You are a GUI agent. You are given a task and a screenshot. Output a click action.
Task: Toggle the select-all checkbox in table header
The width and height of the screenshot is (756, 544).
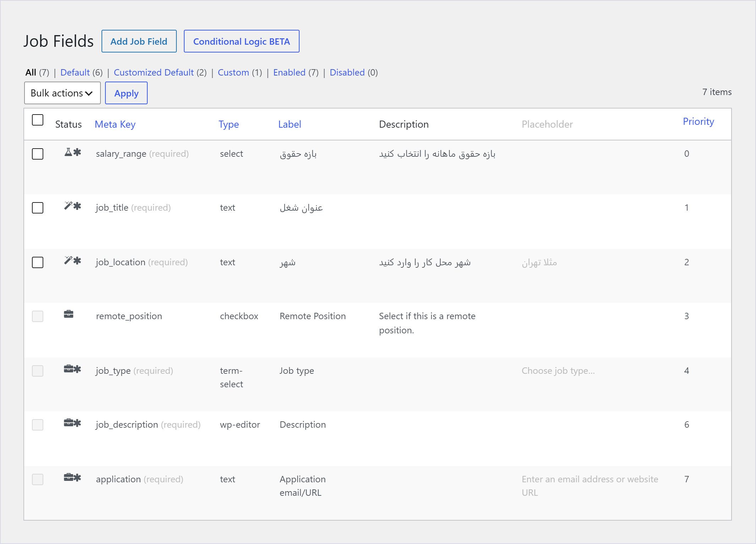(38, 120)
